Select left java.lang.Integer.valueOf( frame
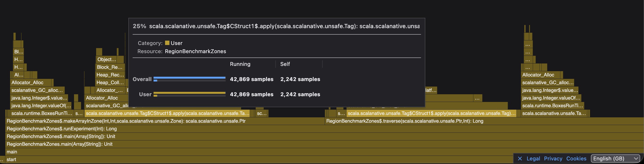The height and width of the screenshot is (164, 644). coord(41,106)
